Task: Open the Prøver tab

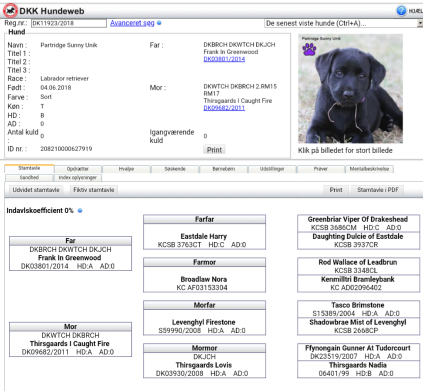Action: (x=321, y=169)
